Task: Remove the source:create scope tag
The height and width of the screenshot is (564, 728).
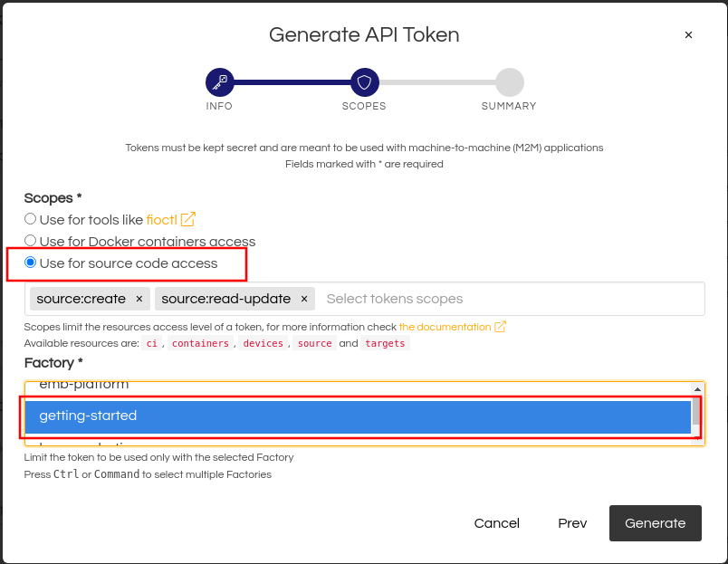Action: (139, 299)
